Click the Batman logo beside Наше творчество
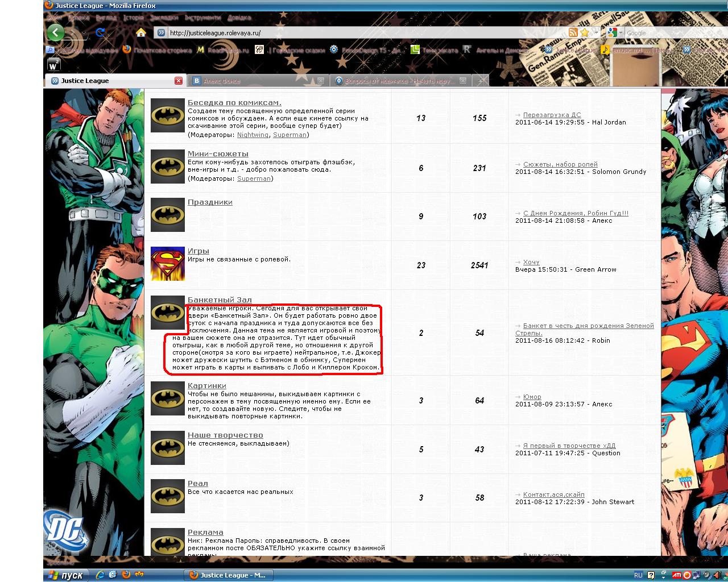 click(168, 448)
